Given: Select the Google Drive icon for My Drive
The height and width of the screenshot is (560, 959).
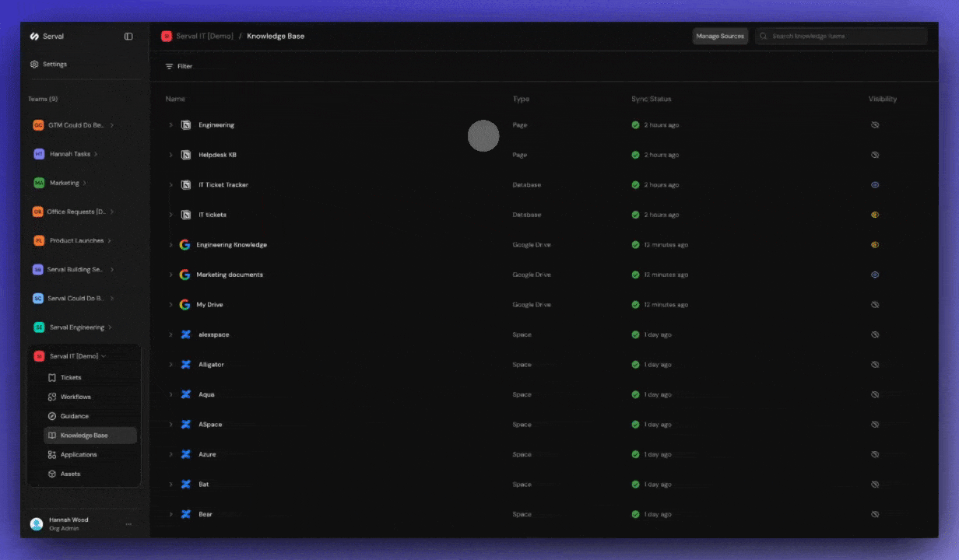Looking at the screenshot, I should 184,304.
